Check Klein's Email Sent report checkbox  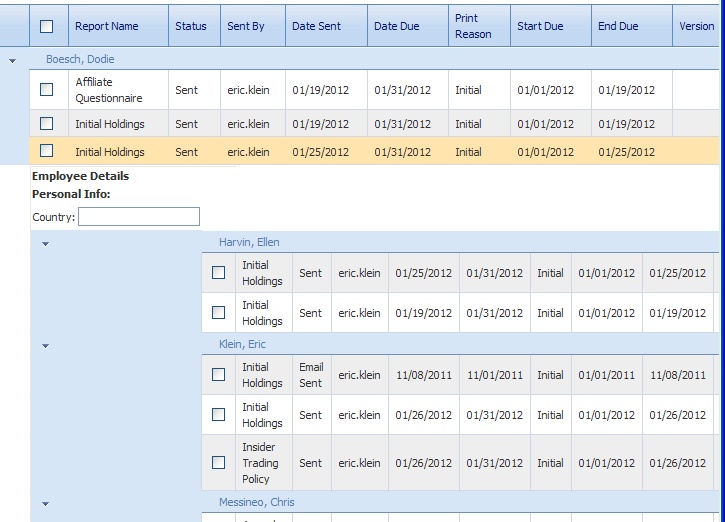pos(219,375)
